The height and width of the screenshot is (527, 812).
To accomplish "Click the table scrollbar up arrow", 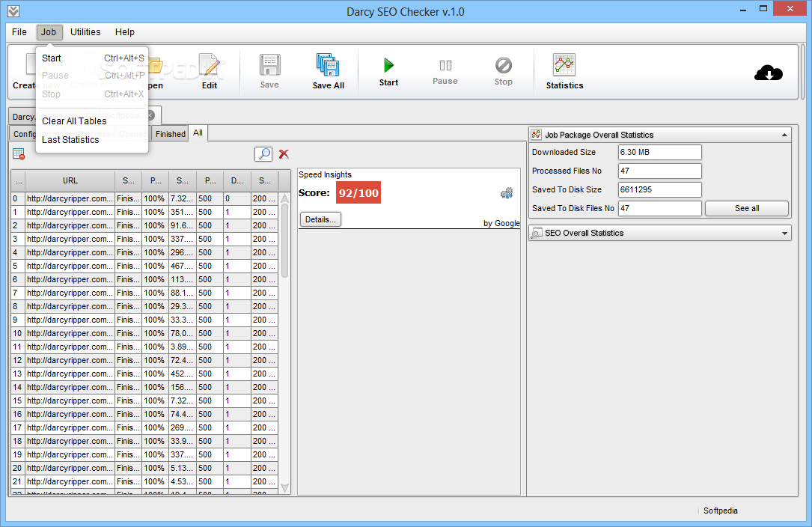I will coord(285,198).
